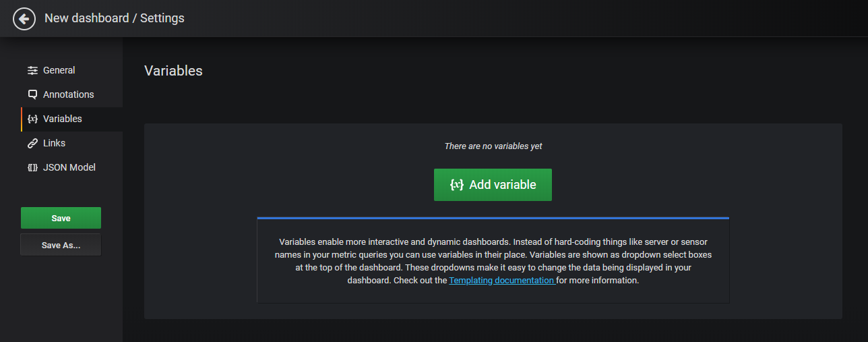This screenshot has height=342, width=868.
Task: Click the sliders icon beside General
Action: 32,71
